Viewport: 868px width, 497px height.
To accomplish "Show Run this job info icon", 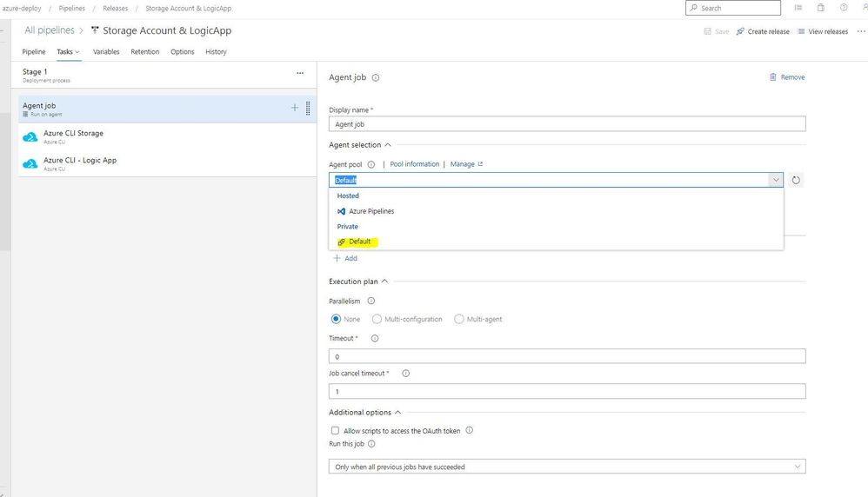I will pyautogui.click(x=371, y=444).
